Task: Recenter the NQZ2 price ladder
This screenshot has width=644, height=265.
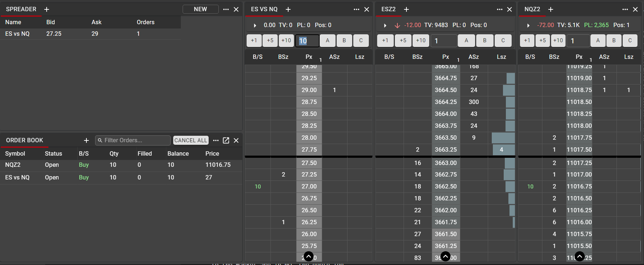Action: point(579,256)
